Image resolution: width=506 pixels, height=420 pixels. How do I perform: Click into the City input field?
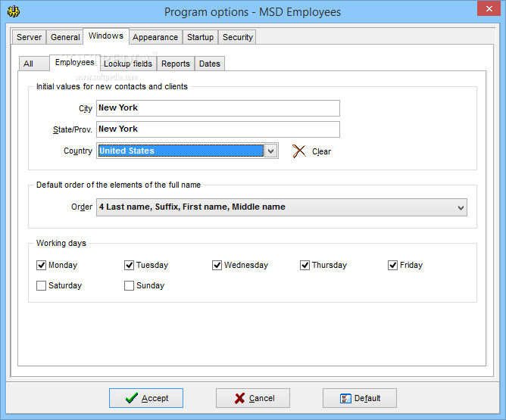218,108
